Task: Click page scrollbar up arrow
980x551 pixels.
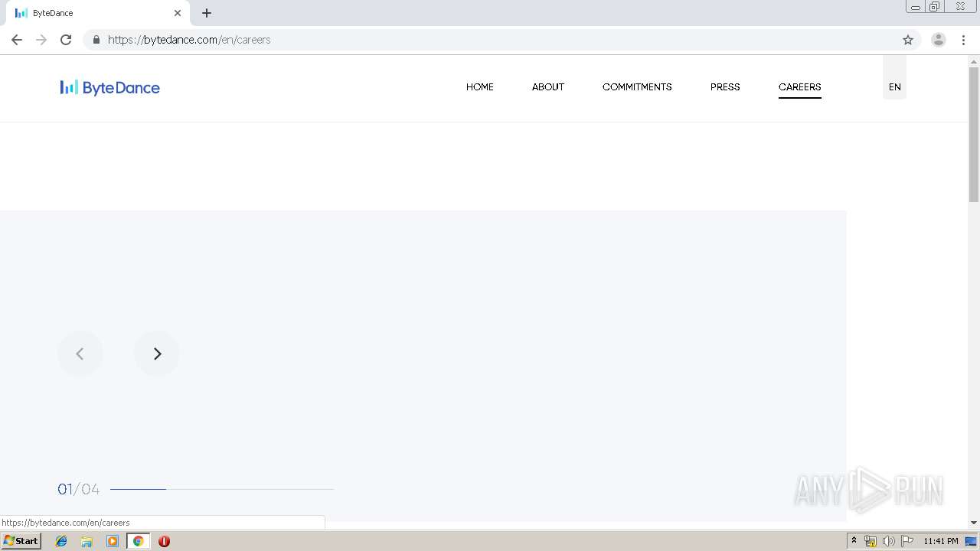Action: [974, 60]
